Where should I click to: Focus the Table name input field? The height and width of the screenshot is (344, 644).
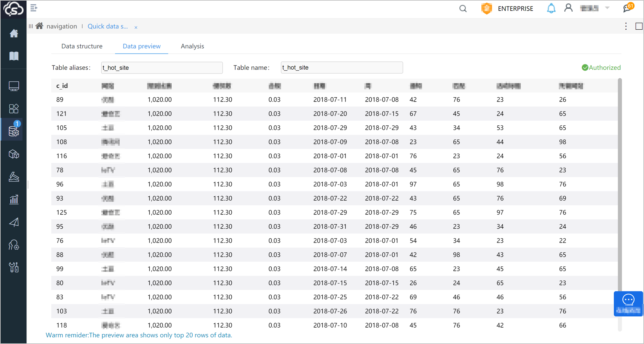click(342, 68)
